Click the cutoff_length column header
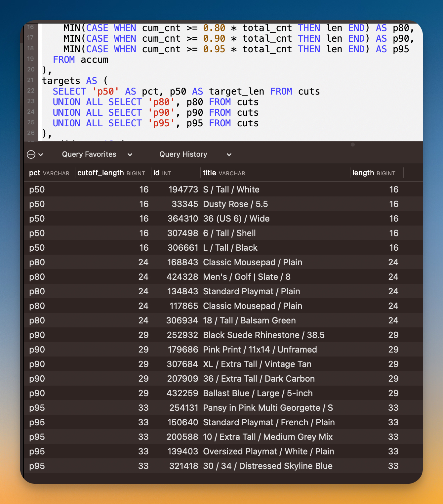 pyautogui.click(x=111, y=173)
